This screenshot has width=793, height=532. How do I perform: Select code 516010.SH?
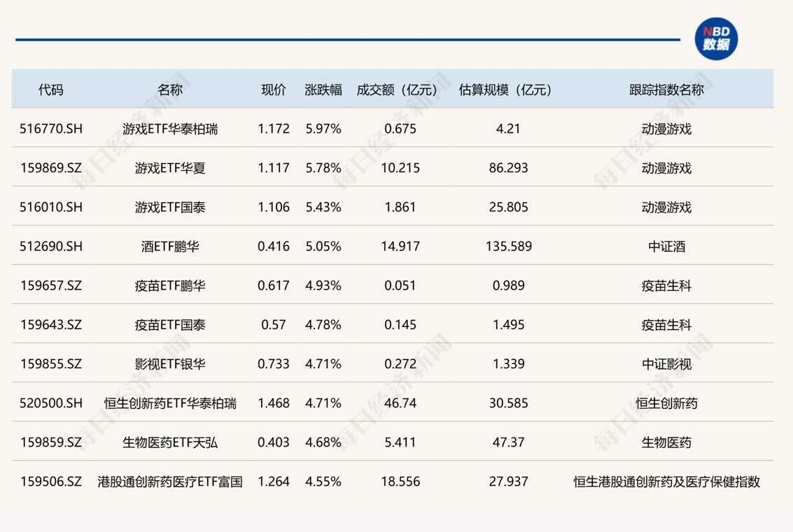tap(51, 207)
